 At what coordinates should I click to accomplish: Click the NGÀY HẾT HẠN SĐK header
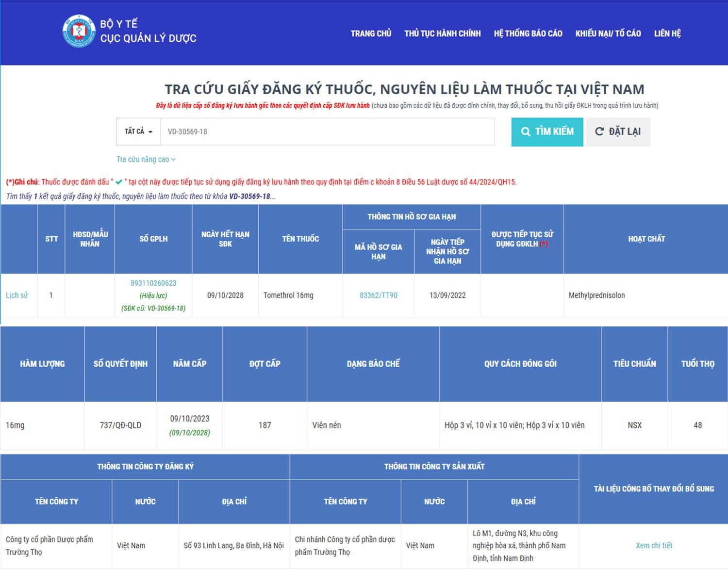pyautogui.click(x=225, y=239)
